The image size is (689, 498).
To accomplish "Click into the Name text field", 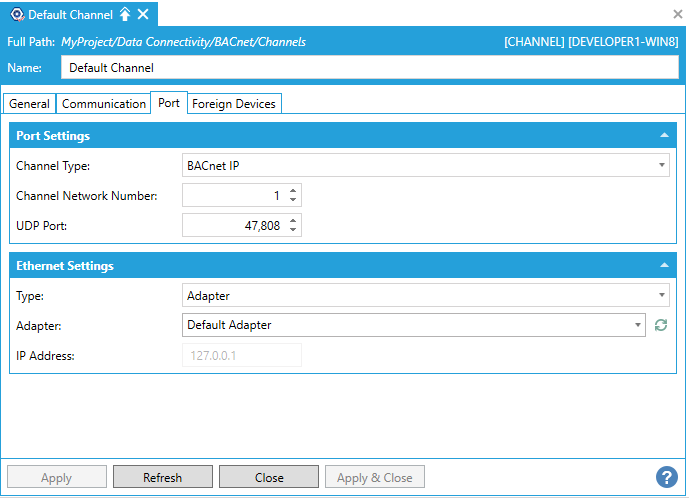I will (370, 67).
